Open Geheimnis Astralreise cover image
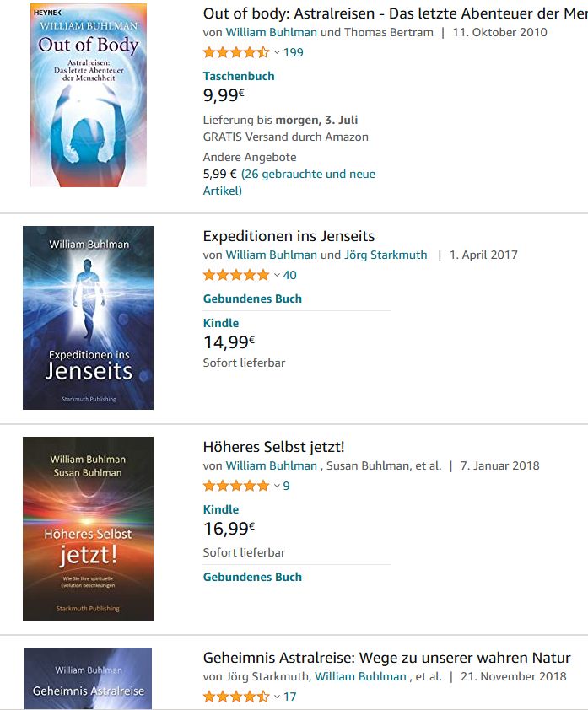The image size is (588, 710). 89,679
